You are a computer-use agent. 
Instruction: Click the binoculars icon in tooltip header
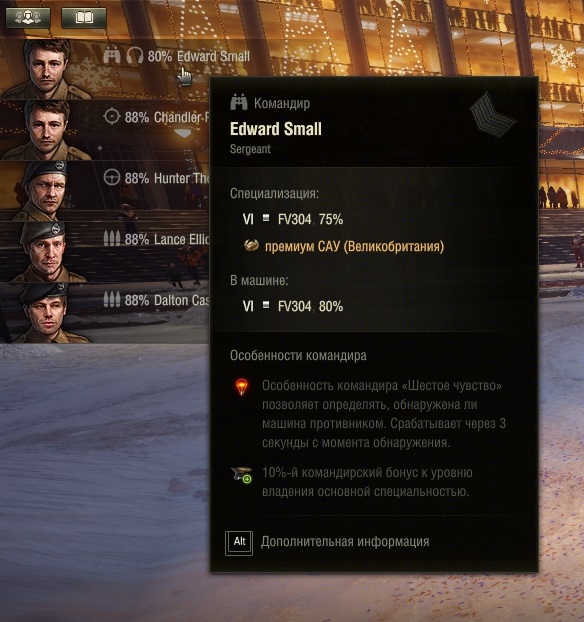click(239, 103)
